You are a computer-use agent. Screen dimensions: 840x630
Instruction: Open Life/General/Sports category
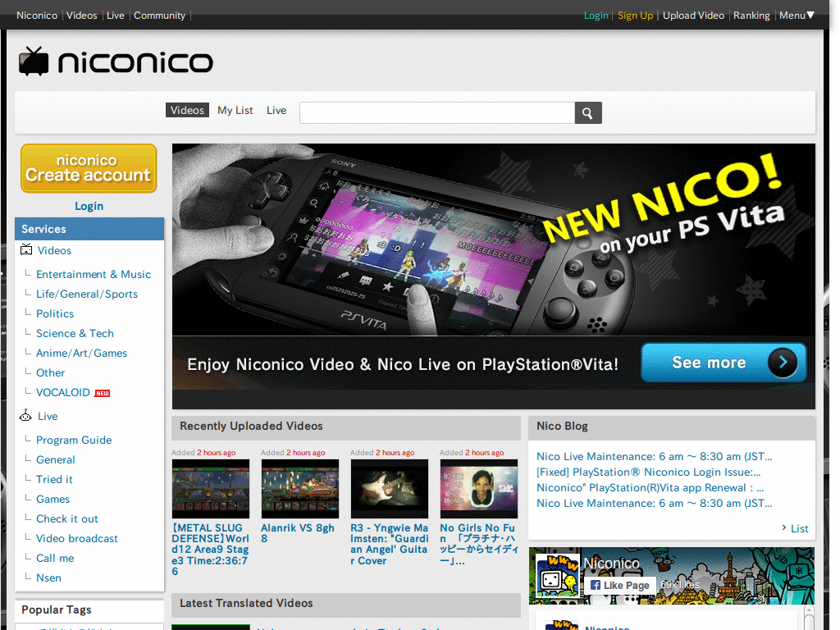87,294
